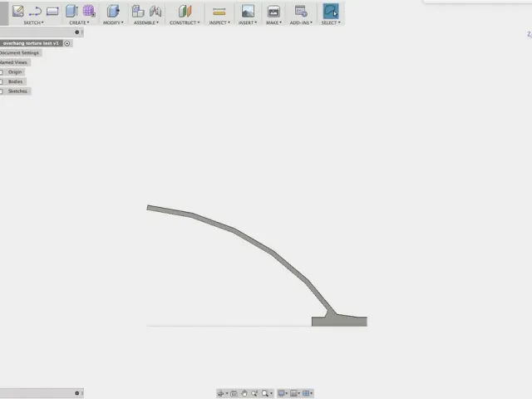Click the Viewports layout icon
The width and height of the screenshot is (532, 399).
pyautogui.click(x=306, y=393)
